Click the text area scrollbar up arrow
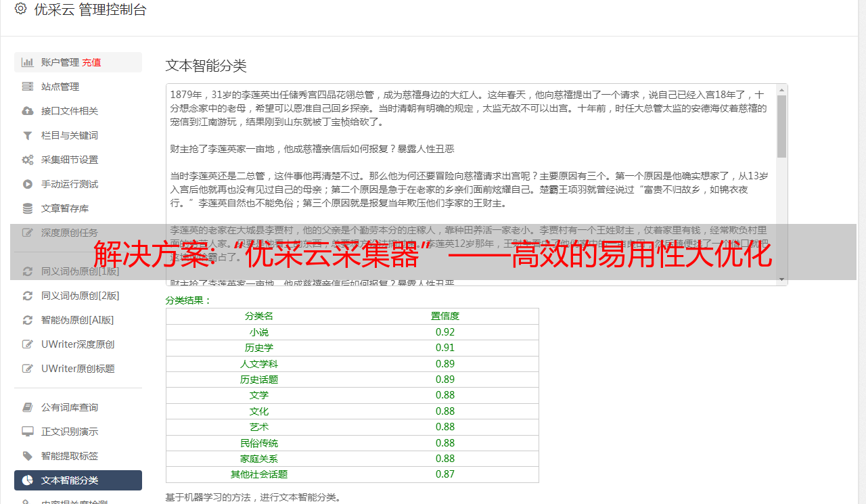The height and width of the screenshot is (504, 866). click(x=782, y=90)
